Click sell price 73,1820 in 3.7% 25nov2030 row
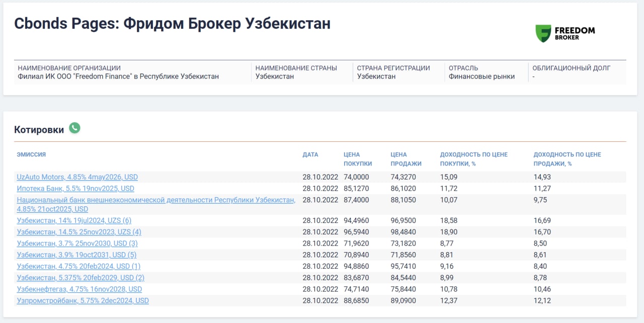This screenshot has height=323, width=644. (x=404, y=244)
